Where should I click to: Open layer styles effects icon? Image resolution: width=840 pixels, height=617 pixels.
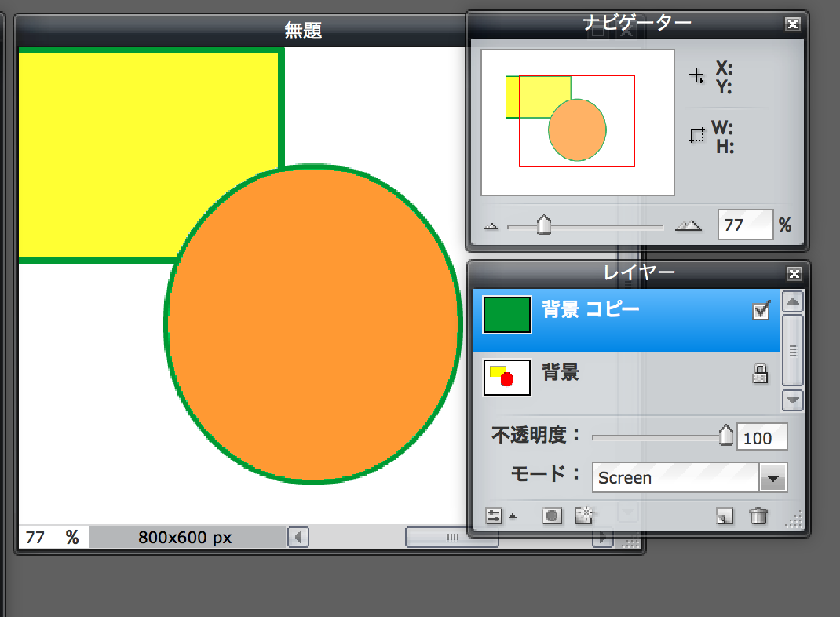584,515
